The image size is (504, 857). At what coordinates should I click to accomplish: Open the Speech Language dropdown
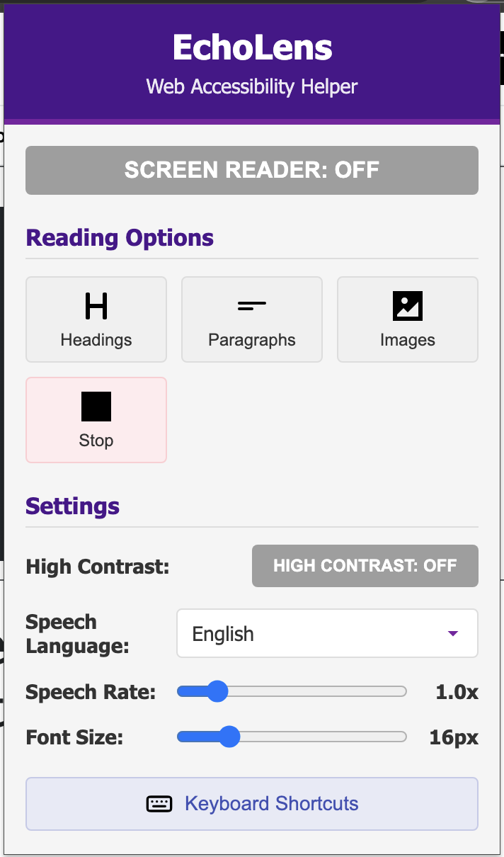tap(327, 634)
